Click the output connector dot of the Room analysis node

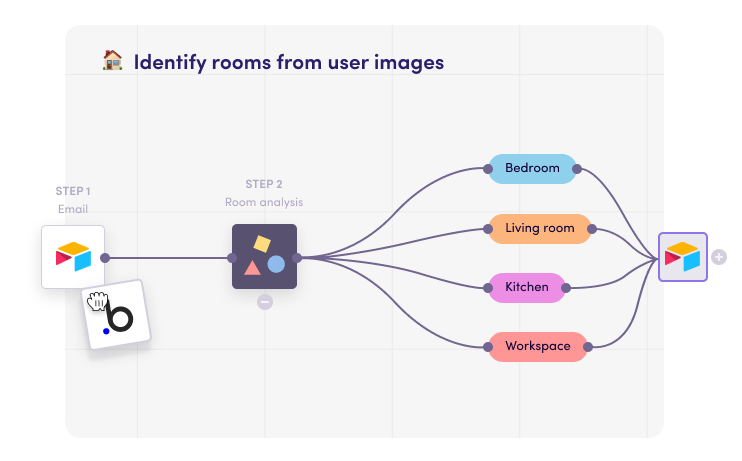tap(297, 258)
